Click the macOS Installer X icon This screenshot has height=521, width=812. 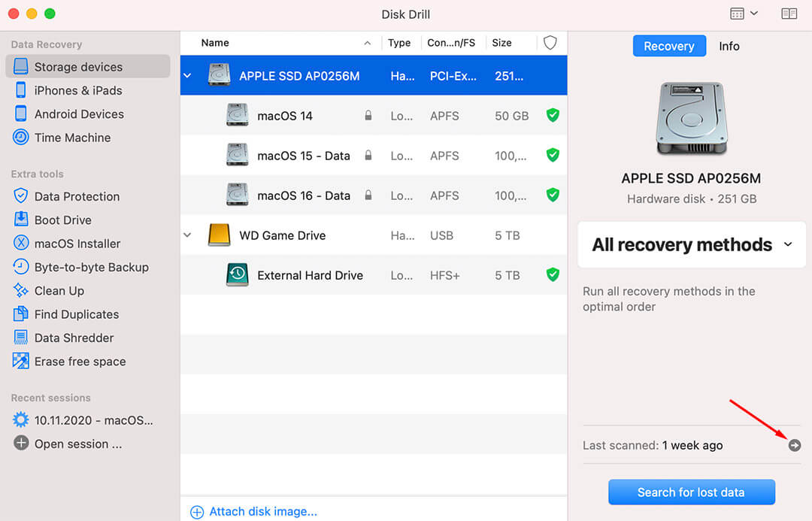click(x=21, y=243)
